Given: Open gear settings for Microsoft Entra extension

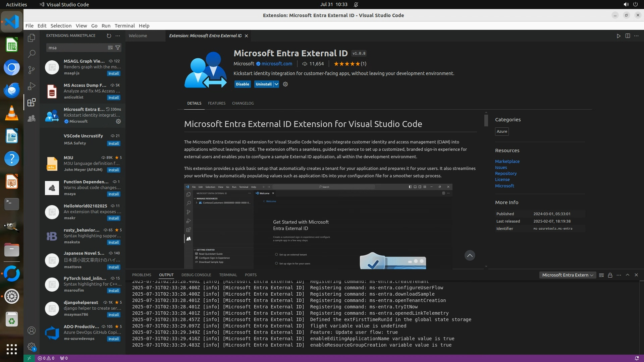Looking at the screenshot, I should 118,121.
